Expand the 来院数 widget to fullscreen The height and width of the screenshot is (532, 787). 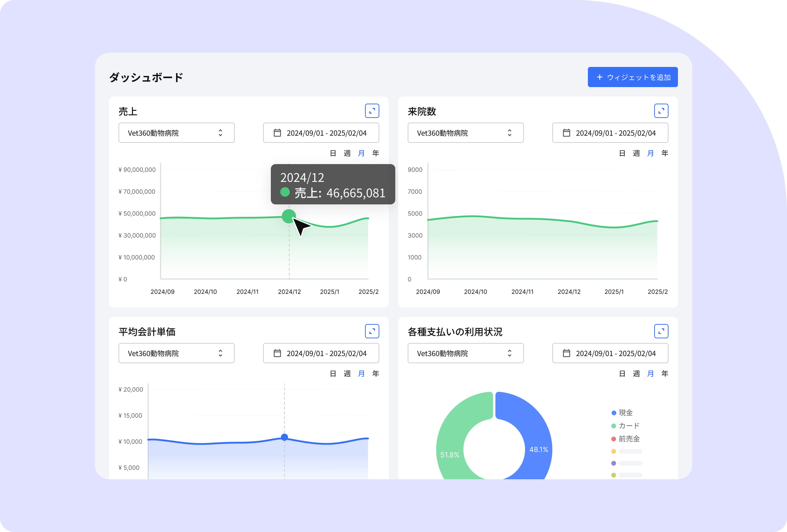click(x=661, y=111)
